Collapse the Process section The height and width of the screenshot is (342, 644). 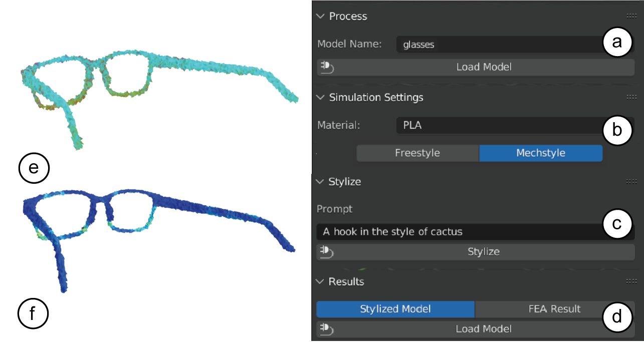pos(320,16)
